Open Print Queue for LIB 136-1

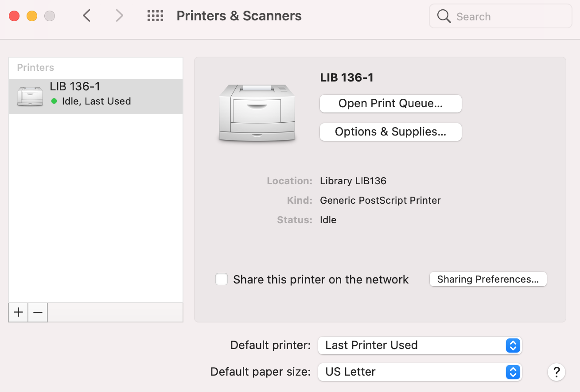click(x=390, y=103)
